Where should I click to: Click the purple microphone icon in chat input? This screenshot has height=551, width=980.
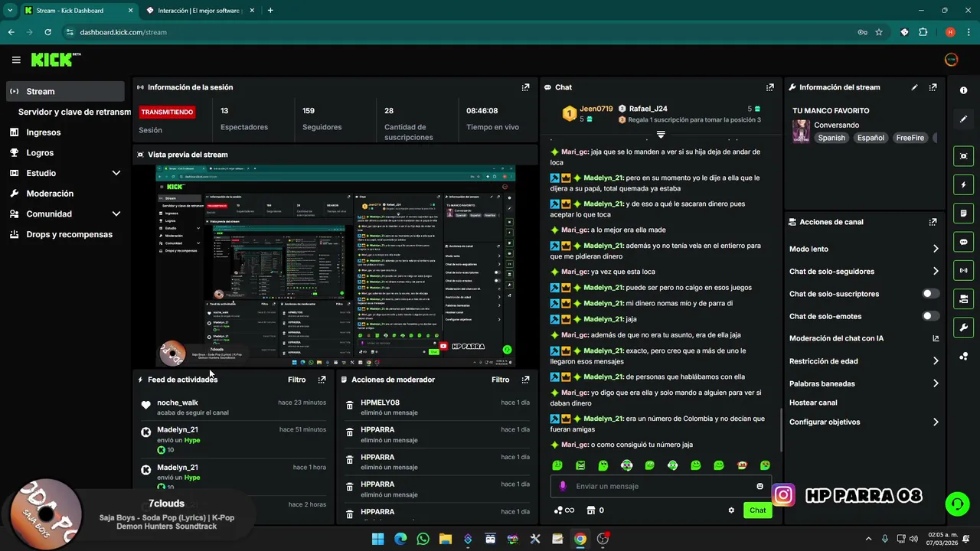(x=563, y=486)
